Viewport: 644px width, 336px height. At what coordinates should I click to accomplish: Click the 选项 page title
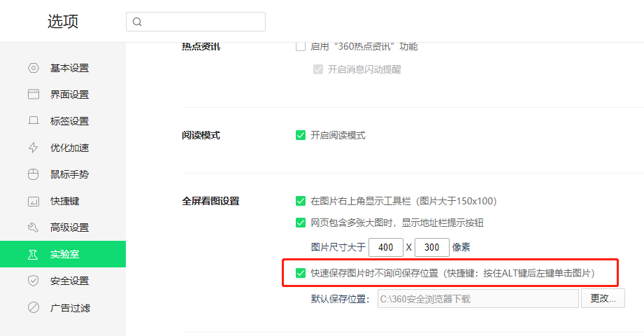click(x=63, y=22)
